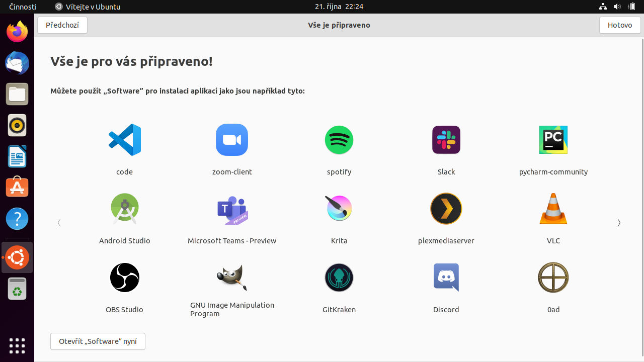Go back with the left carousel chevron
Image resolution: width=644 pixels, height=362 pixels.
[x=59, y=223]
